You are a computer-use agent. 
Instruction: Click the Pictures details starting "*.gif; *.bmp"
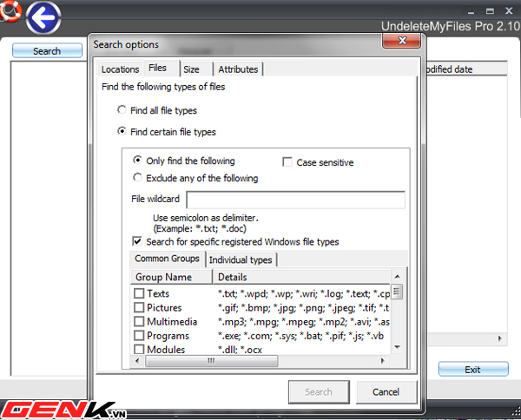pos(303,308)
